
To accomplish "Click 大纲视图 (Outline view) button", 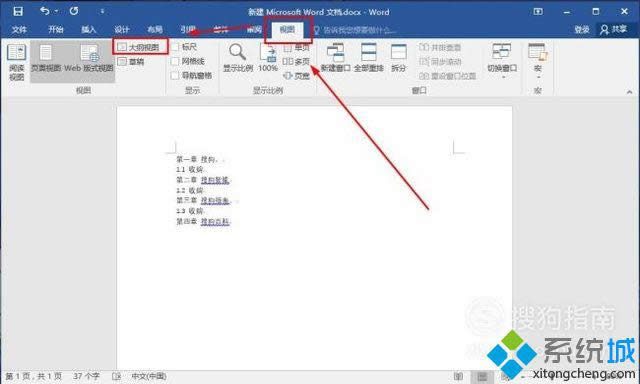I will point(138,47).
